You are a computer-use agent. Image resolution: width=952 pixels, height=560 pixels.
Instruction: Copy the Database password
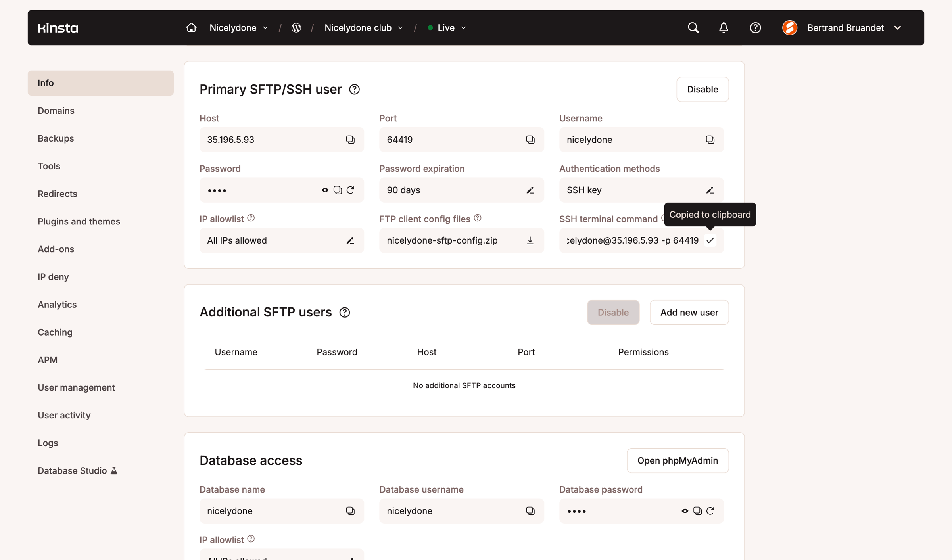click(697, 511)
